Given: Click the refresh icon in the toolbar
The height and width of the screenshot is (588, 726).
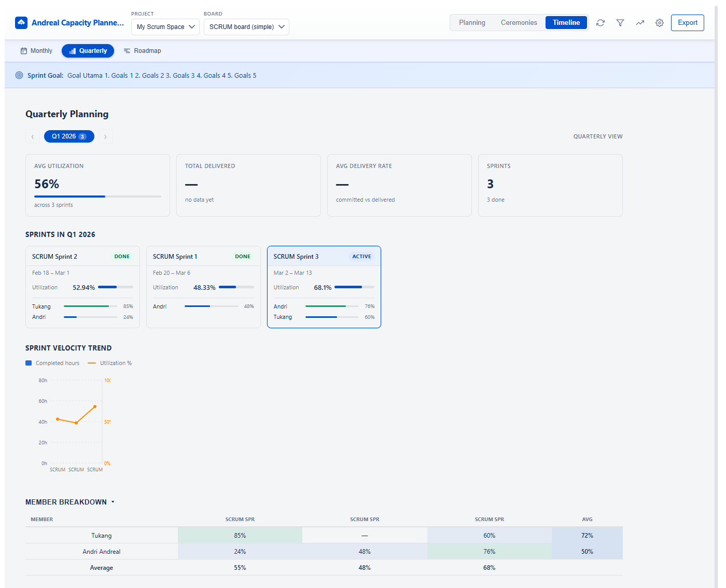Looking at the screenshot, I should 600,23.
